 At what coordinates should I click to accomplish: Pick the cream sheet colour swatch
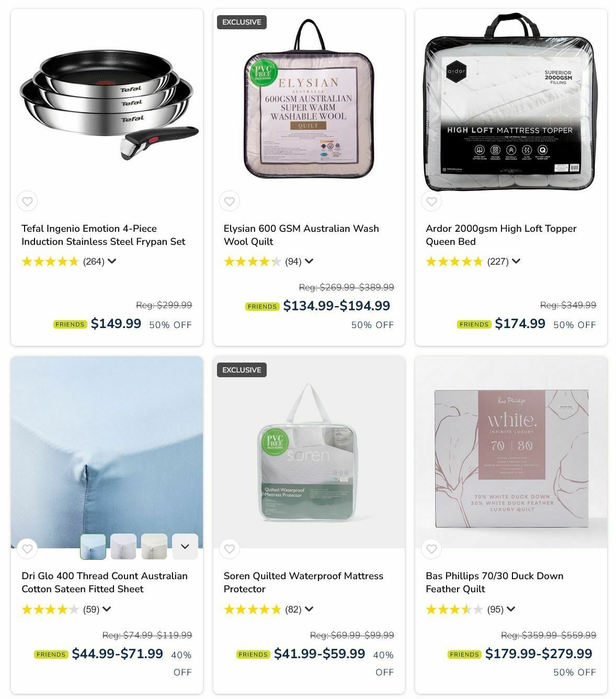click(x=154, y=547)
